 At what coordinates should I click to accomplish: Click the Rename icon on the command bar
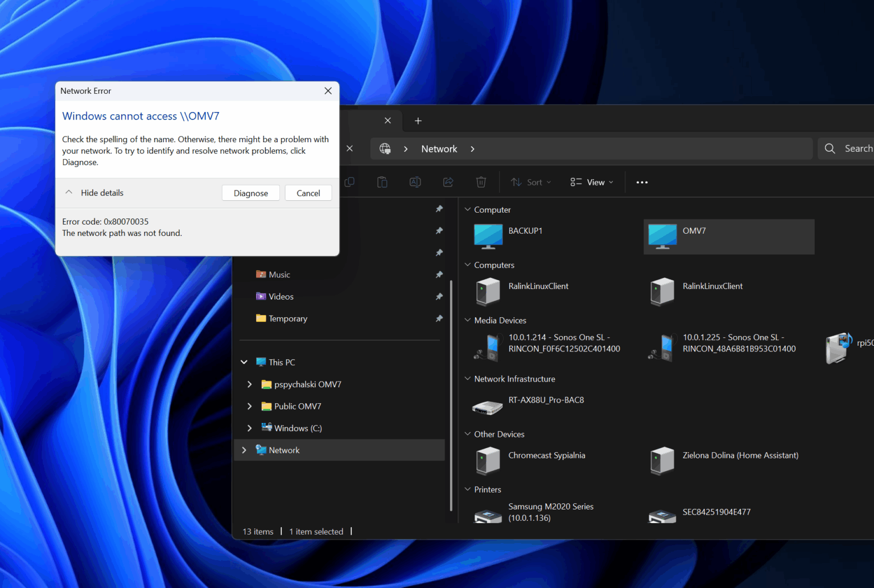point(415,182)
